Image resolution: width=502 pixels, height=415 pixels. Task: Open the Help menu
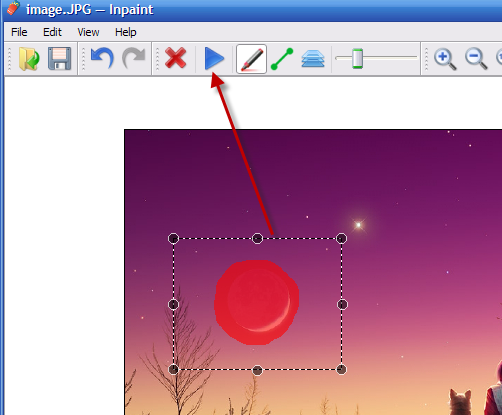126,32
